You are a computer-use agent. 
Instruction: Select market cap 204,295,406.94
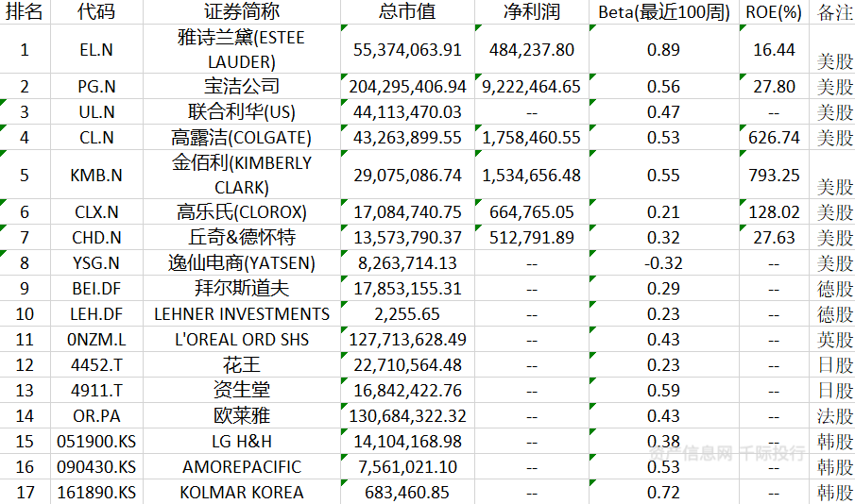407,86
